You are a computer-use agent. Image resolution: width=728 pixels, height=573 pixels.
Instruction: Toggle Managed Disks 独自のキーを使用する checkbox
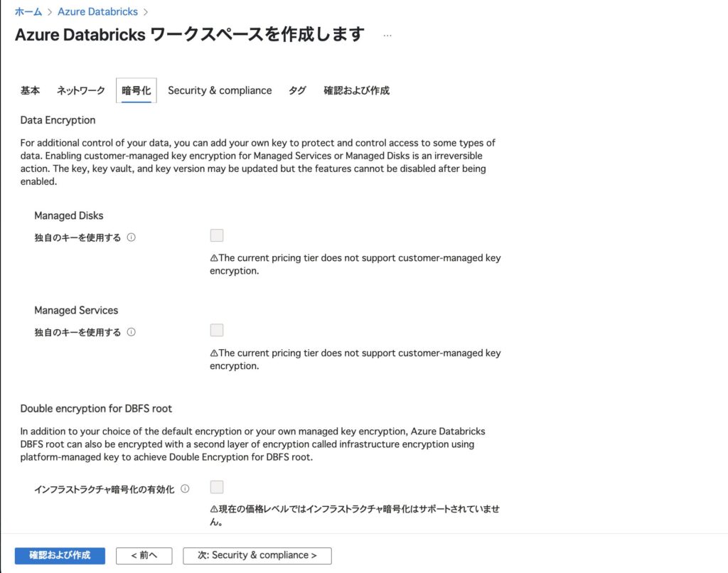coord(217,235)
